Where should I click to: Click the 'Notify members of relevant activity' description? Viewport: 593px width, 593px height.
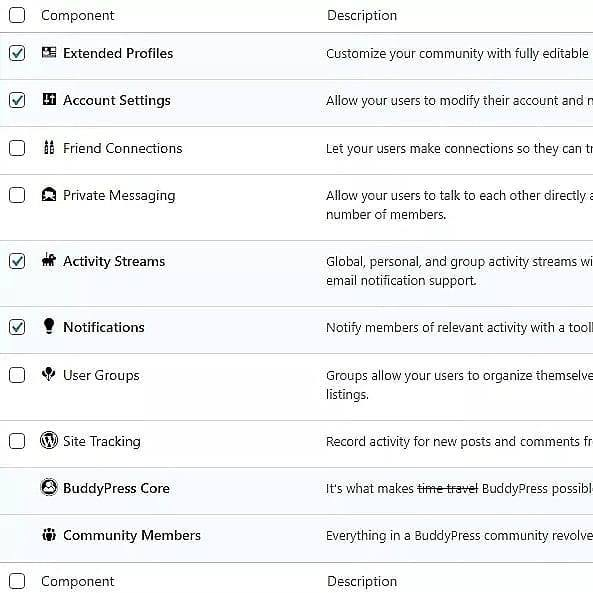(459, 328)
